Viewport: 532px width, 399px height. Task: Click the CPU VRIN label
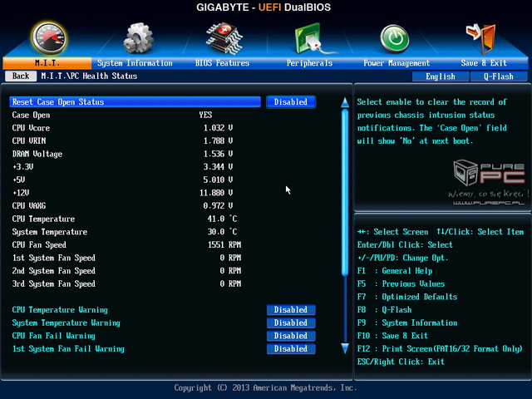pyautogui.click(x=29, y=140)
